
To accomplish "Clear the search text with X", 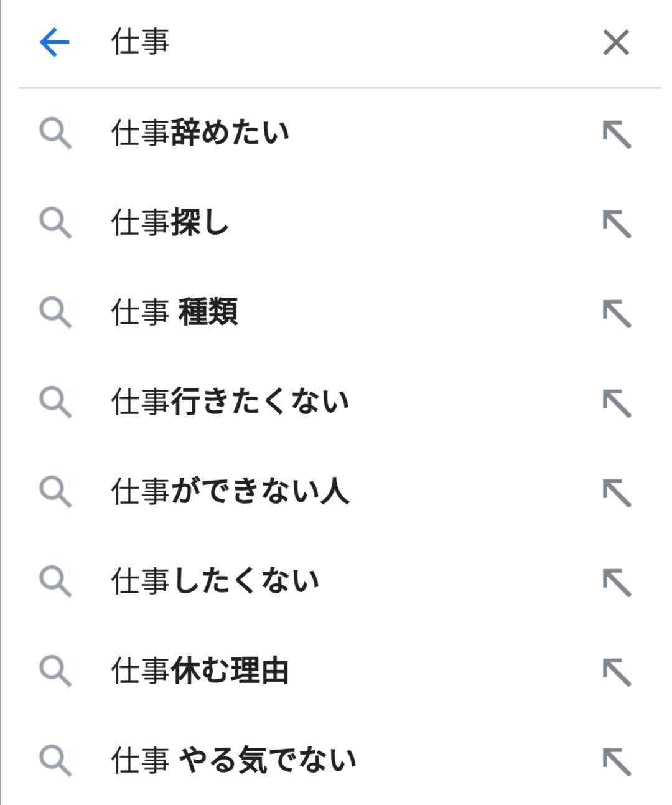I will coord(616,42).
